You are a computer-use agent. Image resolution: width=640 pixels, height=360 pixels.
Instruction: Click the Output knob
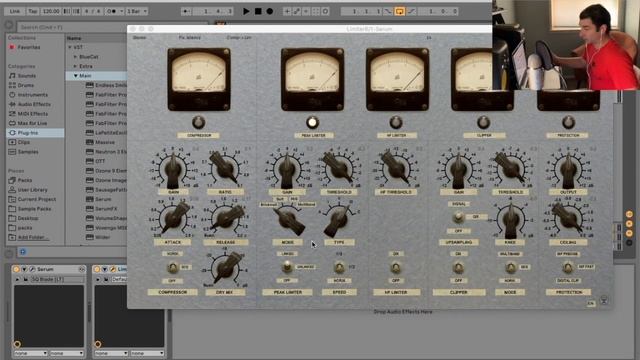click(568, 169)
